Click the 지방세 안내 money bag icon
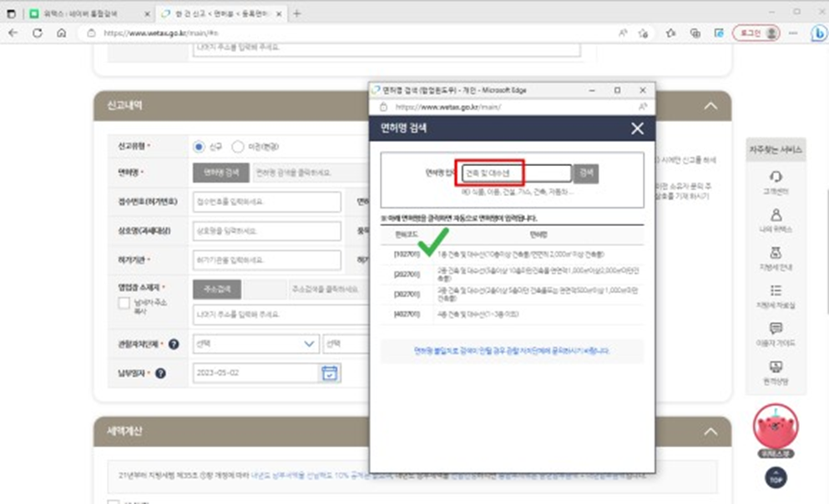829x504 pixels. coord(776,252)
